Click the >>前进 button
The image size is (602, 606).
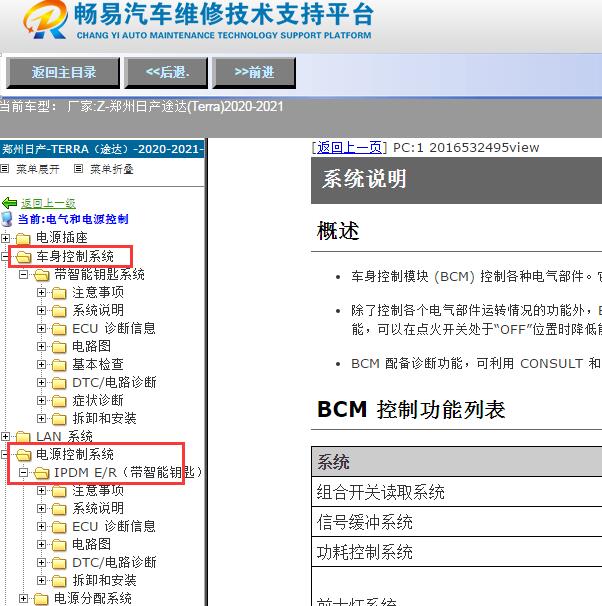pyautogui.click(x=254, y=73)
